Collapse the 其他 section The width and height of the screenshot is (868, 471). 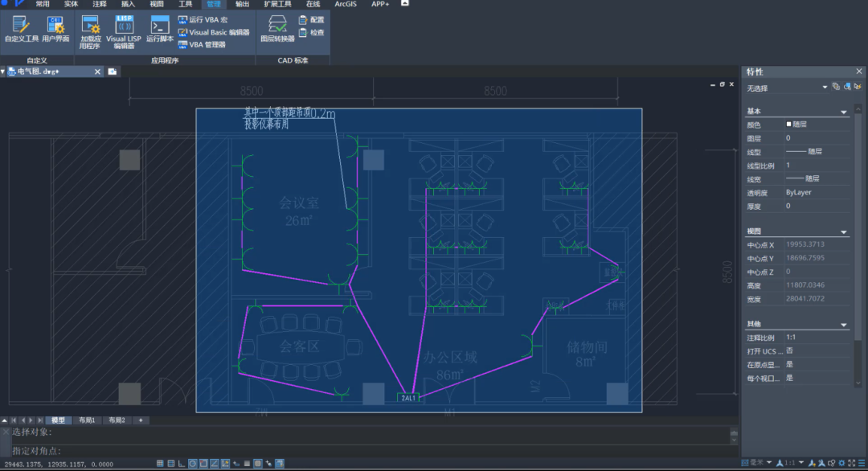pos(844,325)
